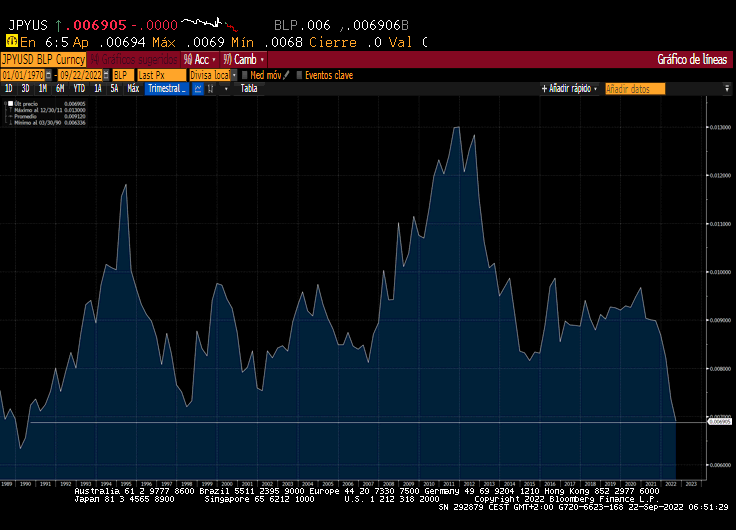Select the 1D time range
This screenshot has width=736, height=530.
(8, 88)
